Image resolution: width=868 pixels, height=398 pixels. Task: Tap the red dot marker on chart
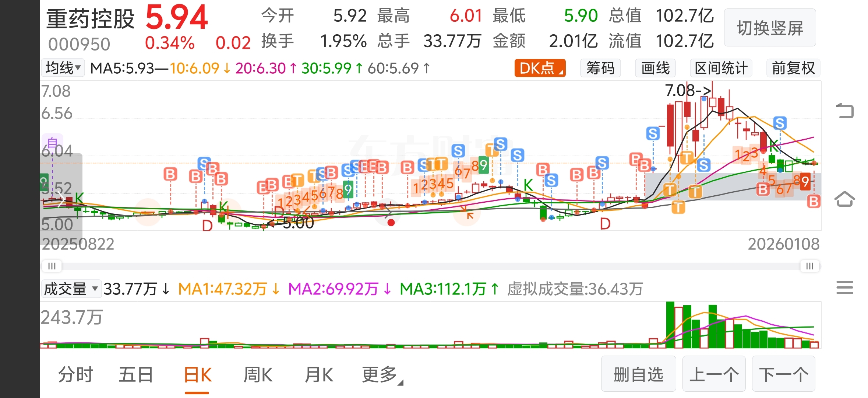tap(391, 223)
